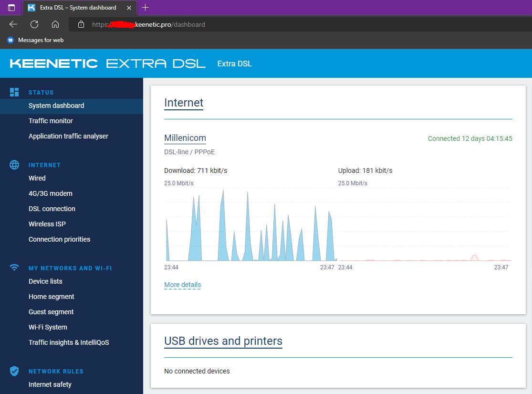Click the Status dashboard grid icon
The height and width of the screenshot is (394, 532).
(14, 92)
